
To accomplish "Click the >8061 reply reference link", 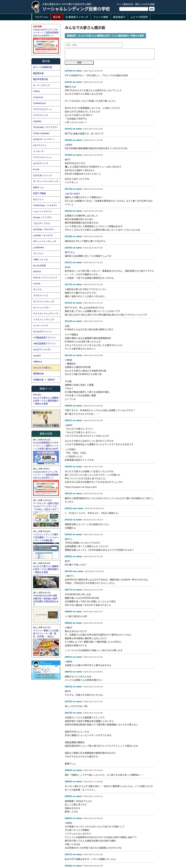I will pos(69,823).
